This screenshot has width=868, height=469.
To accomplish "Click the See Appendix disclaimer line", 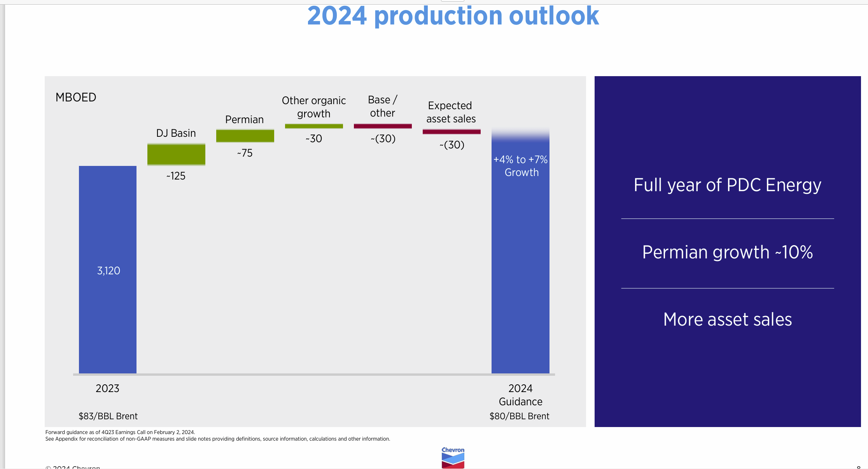I will (x=217, y=439).
